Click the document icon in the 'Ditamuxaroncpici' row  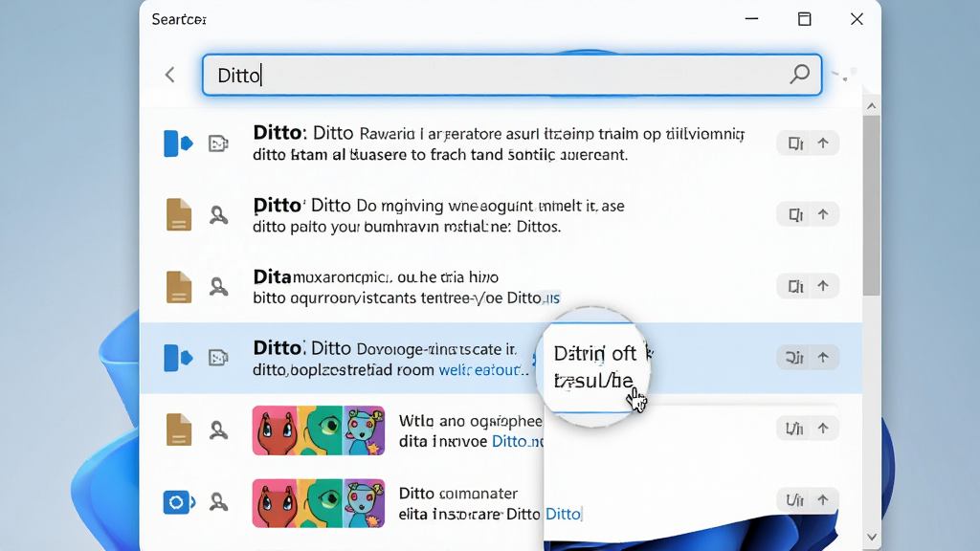click(179, 287)
